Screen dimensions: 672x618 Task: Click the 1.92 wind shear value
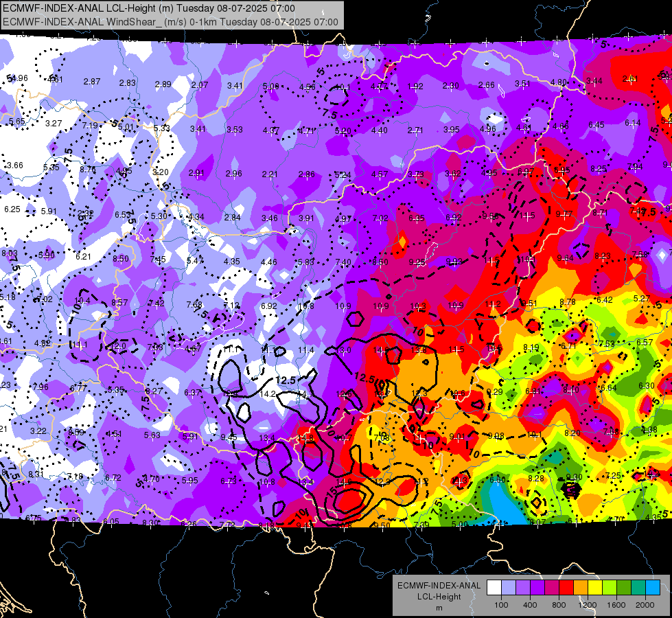[x=415, y=87]
